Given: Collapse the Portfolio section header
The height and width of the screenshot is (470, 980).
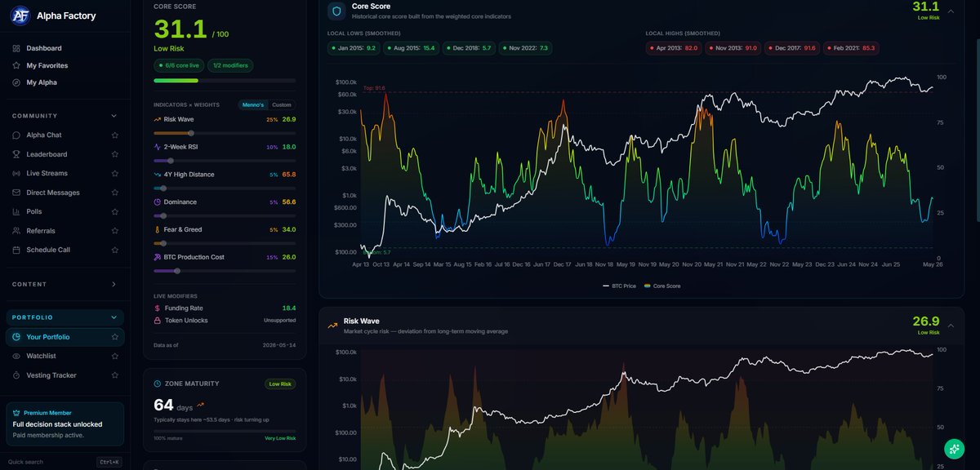Looking at the screenshot, I should coord(65,317).
